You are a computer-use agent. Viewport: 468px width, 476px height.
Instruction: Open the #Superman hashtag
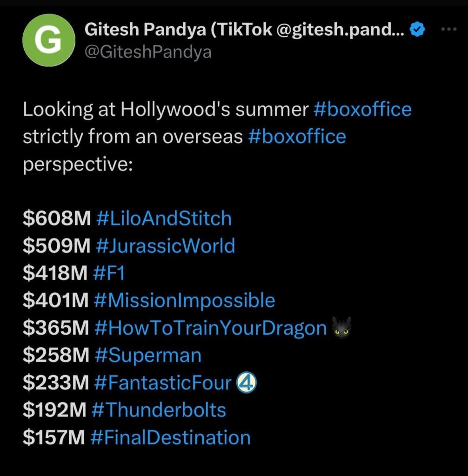pos(147,356)
